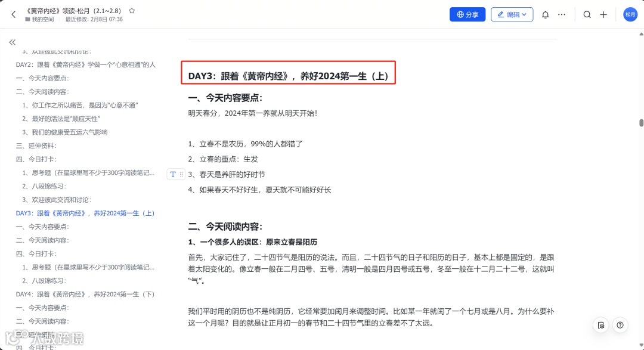Open the 我的空间 folder location
This screenshot has height=350, width=644.
pos(39,19)
